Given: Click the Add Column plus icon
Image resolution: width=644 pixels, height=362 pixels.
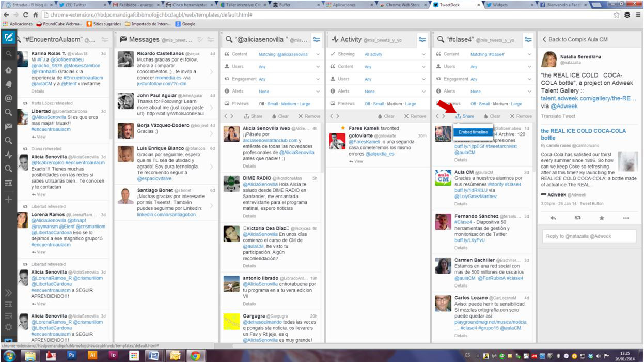Looking at the screenshot, I should pos(8,199).
